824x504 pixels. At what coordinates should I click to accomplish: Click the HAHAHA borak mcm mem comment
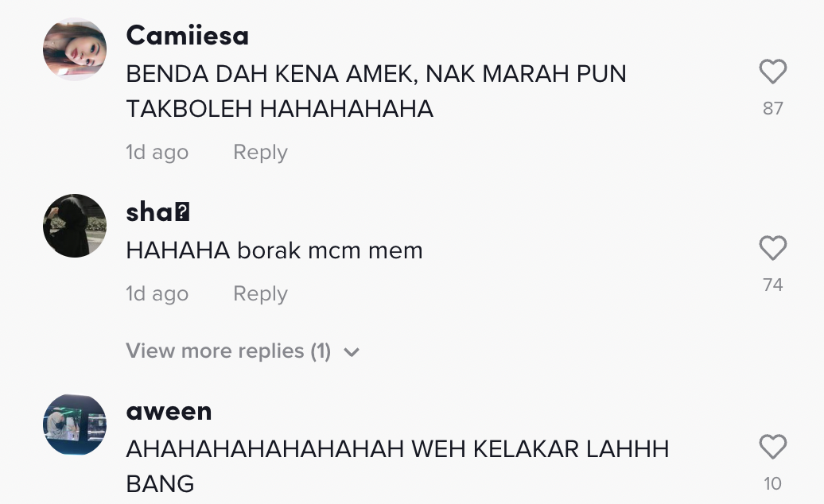(x=274, y=250)
